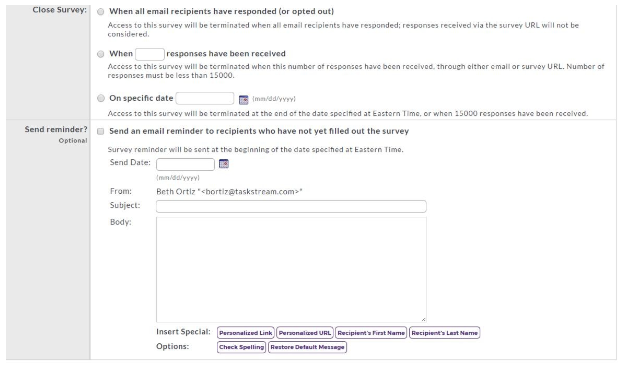Click the 'Send an email reminder' label text
The image size is (624, 367).
(259, 131)
